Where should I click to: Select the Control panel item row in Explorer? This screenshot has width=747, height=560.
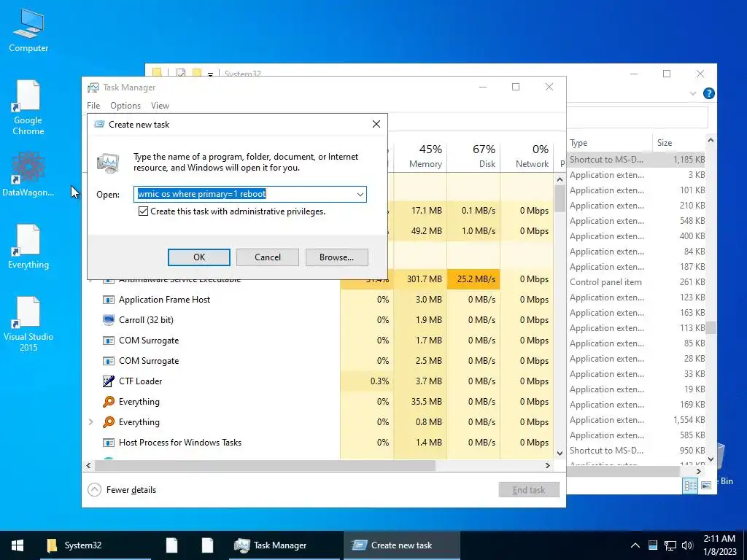pyautogui.click(x=637, y=282)
